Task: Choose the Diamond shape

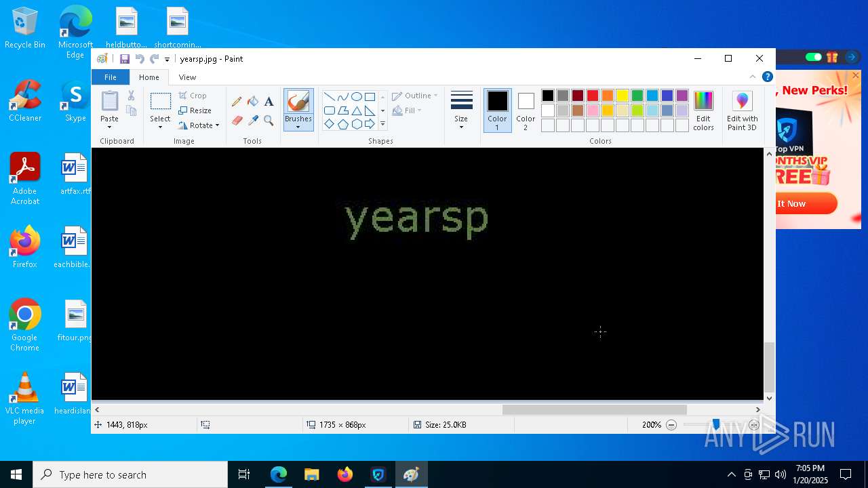Action: [329, 124]
